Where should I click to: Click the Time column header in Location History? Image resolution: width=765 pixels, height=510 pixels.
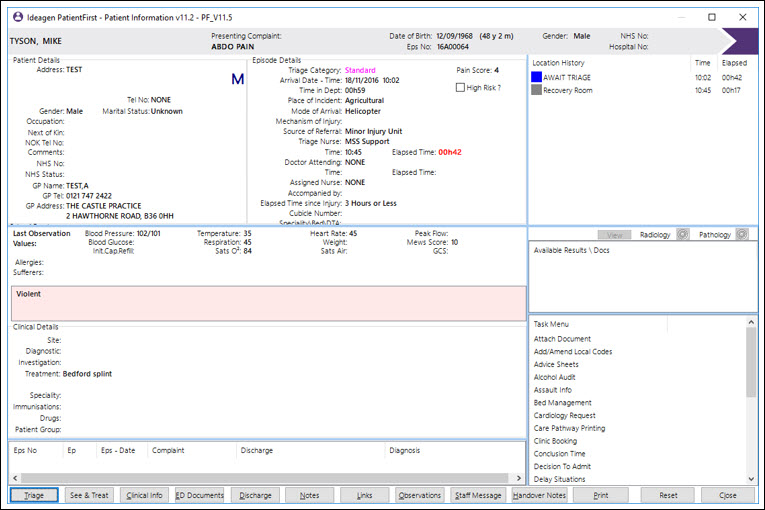pyautogui.click(x=702, y=62)
